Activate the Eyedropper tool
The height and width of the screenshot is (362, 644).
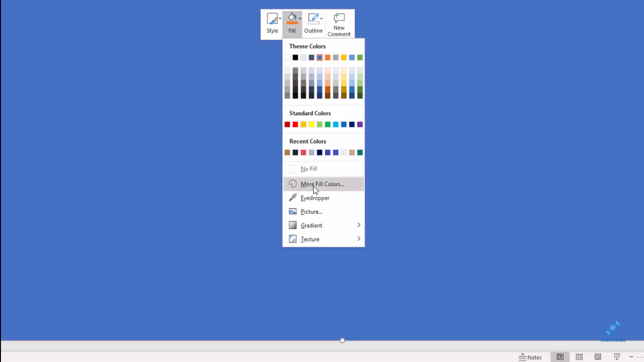[323, 198]
